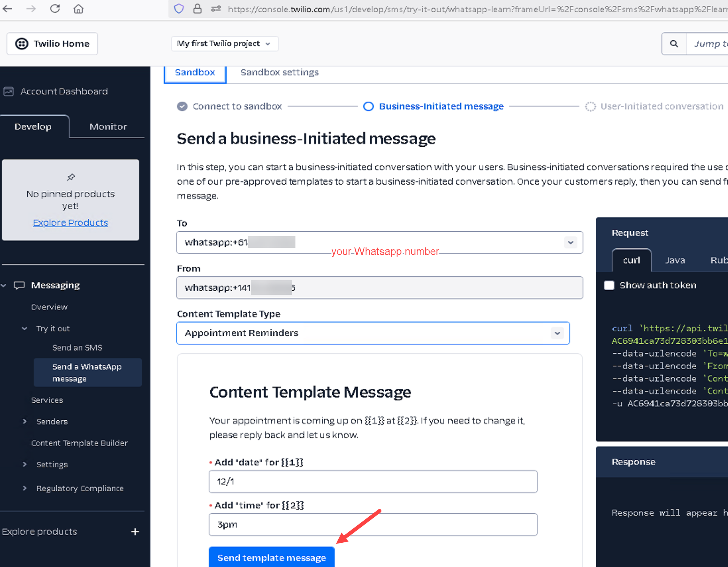Enable the Show auth token checkbox
Image resolution: width=728 pixels, height=567 pixels.
click(609, 285)
